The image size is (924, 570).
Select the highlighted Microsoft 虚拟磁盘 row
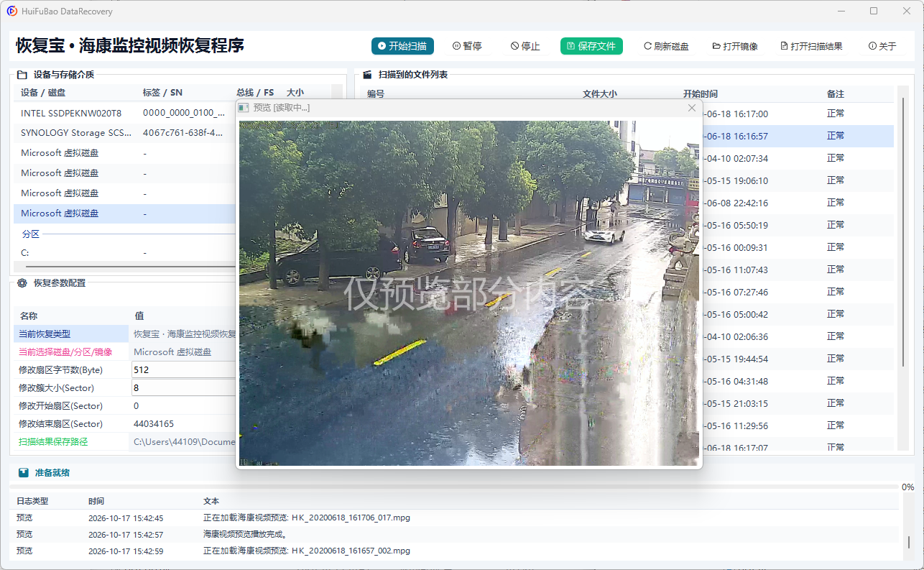pyautogui.click(x=124, y=213)
